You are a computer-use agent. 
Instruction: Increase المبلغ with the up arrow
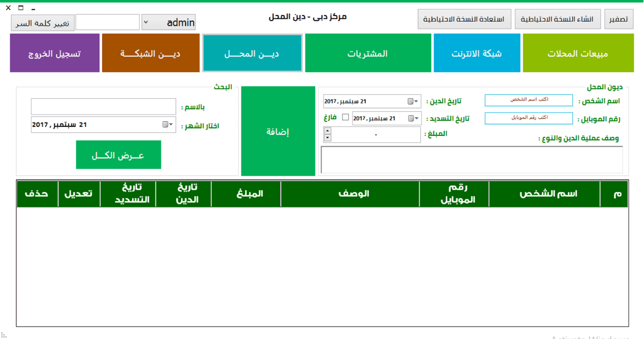click(x=327, y=131)
